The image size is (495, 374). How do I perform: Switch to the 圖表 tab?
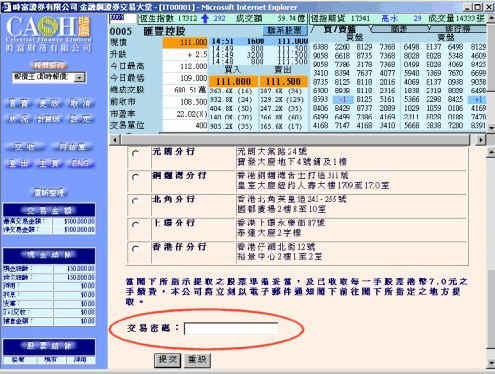tap(399, 29)
